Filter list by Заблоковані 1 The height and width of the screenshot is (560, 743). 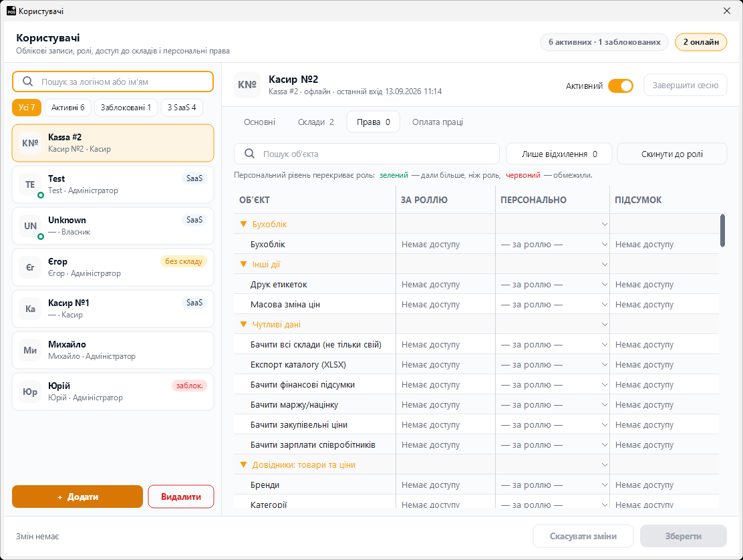pos(126,108)
